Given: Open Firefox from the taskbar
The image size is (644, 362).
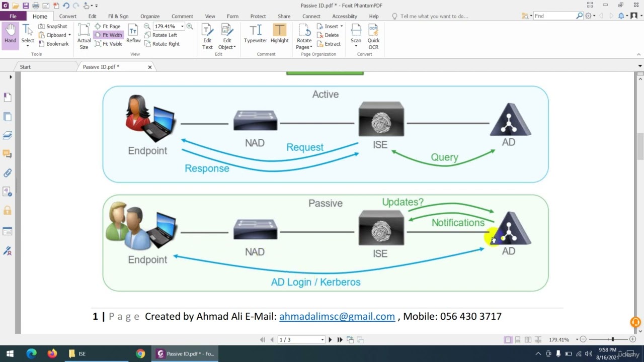Looking at the screenshot, I should (x=52, y=353).
